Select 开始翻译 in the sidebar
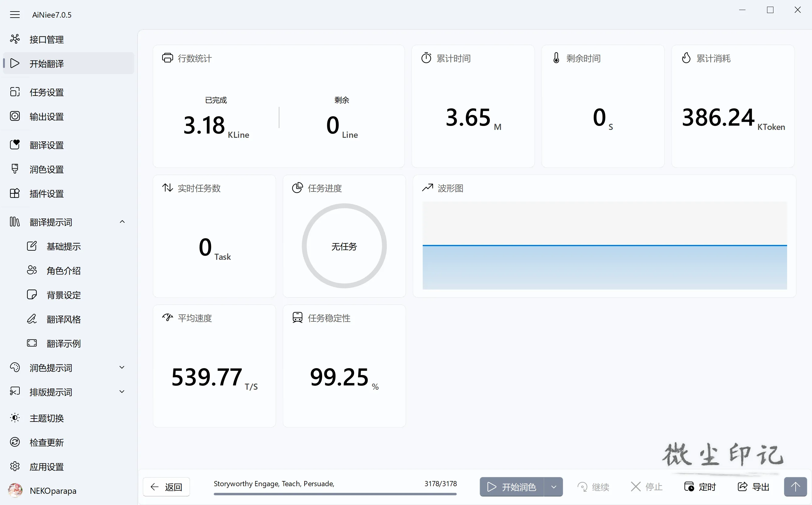Image resolution: width=812 pixels, height=505 pixels. pos(69,63)
